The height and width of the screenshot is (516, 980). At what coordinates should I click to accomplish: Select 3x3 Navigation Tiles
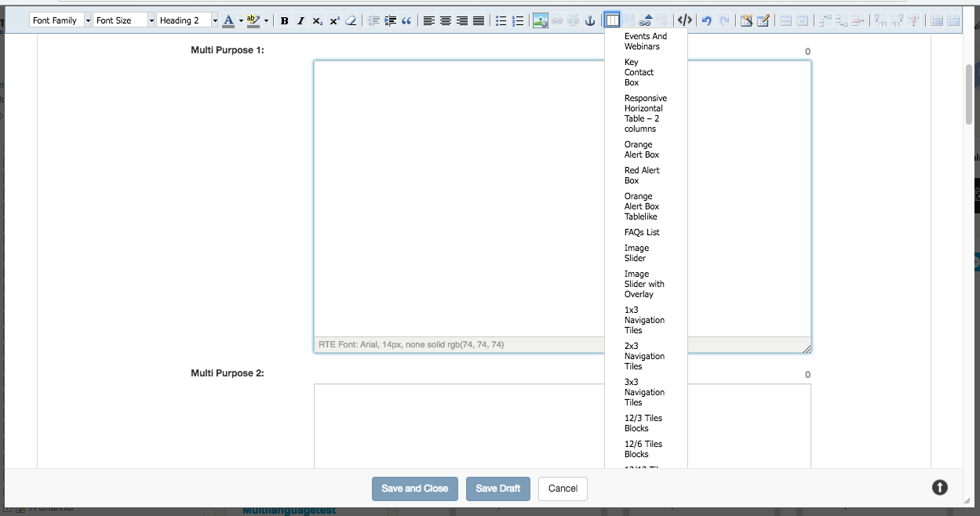(646, 392)
